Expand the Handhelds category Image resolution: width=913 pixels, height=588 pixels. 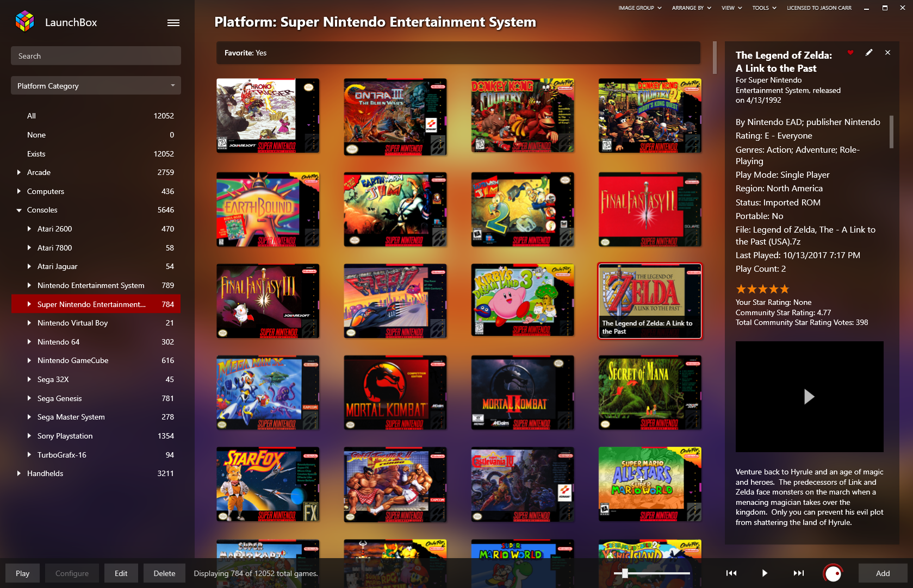point(19,473)
